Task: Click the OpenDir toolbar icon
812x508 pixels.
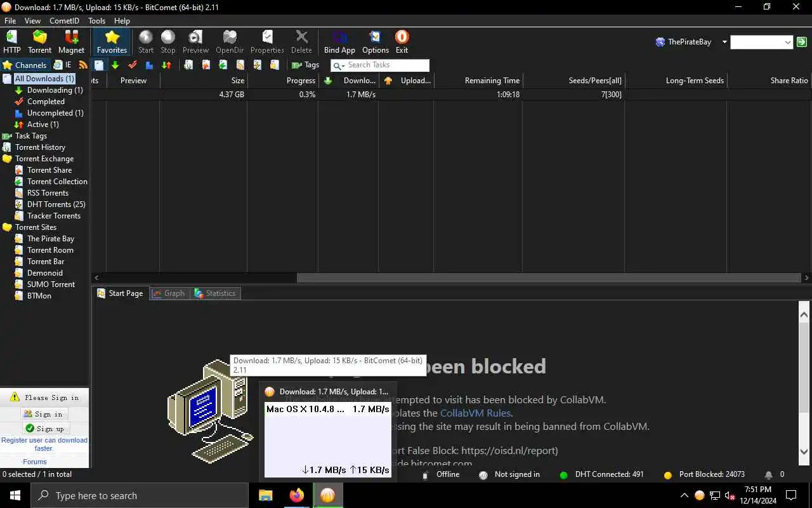Action: pos(230,42)
